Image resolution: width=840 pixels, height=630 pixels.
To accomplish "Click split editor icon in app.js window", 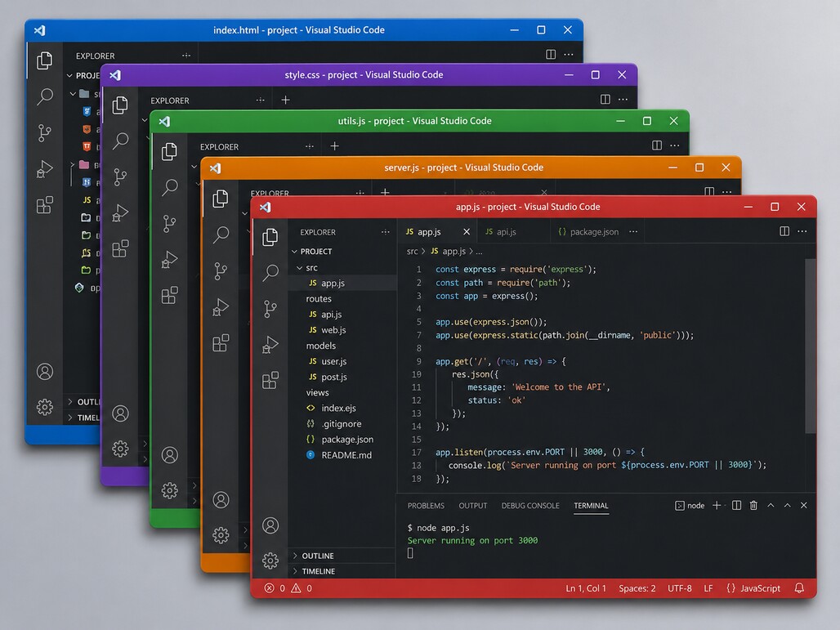I will pyautogui.click(x=784, y=231).
